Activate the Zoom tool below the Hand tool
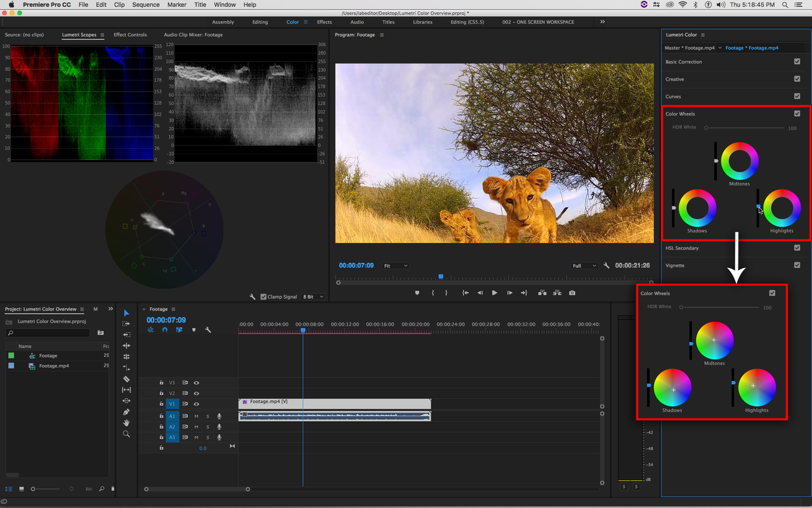This screenshot has width=812, height=508. pyautogui.click(x=126, y=434)
